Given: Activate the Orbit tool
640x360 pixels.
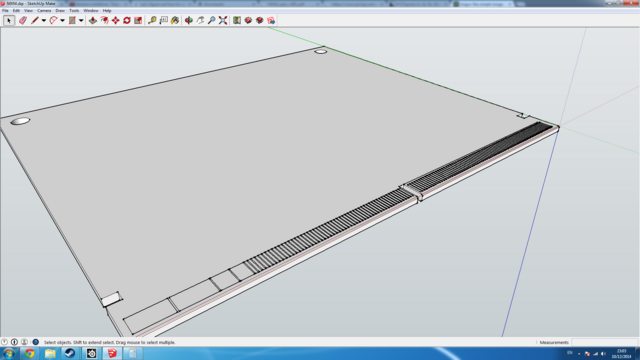Looking at the screenshot, I should click(189, 20).
